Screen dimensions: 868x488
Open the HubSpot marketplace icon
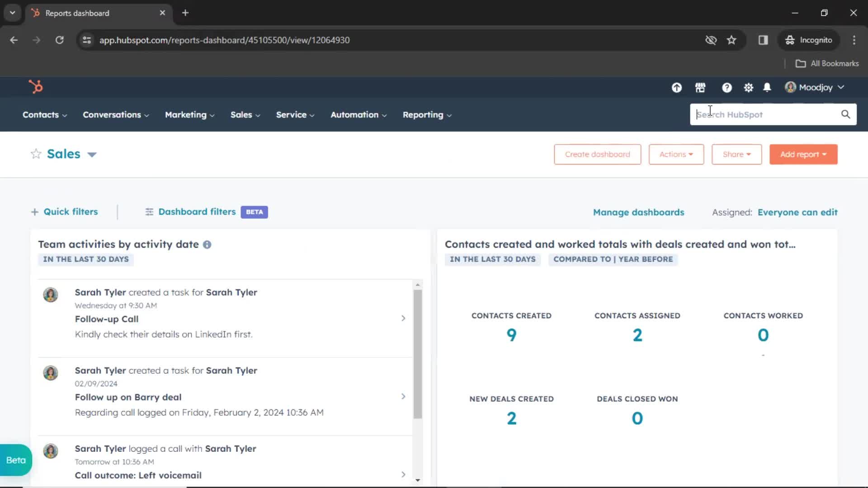pyautogui.click(x=700, y=88)
